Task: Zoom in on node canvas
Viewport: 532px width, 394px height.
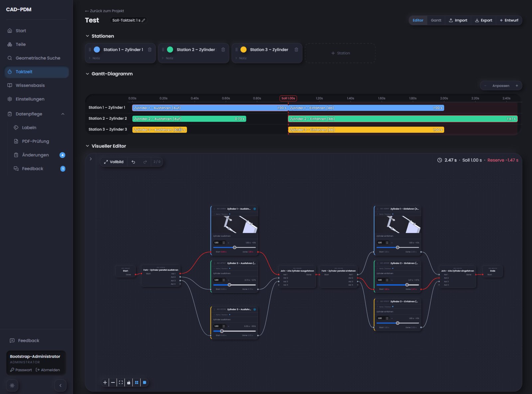Action: (105, 382)
